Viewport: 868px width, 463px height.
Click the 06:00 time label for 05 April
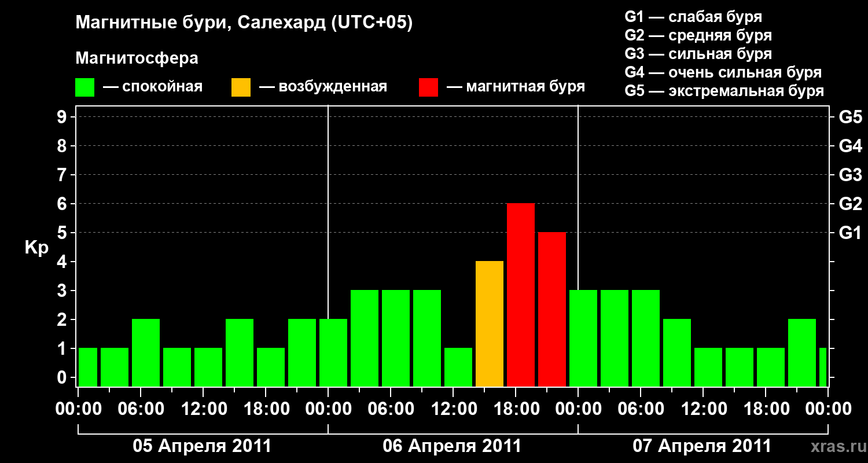pyautogui.click(x=141, y=409)
